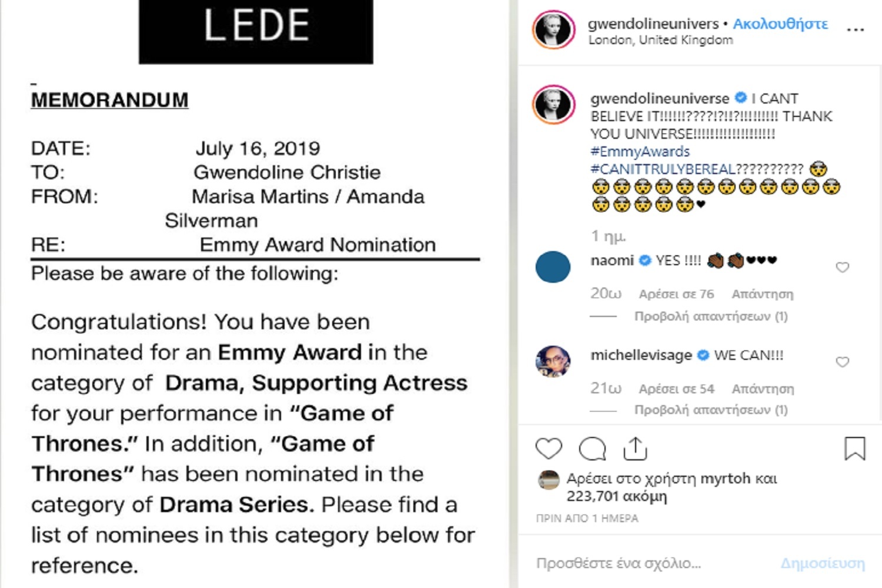Image resolution: width=882 pixels, height=588 pixels.
Task: Open the three-dot options menu
Action: click(855, 29)
